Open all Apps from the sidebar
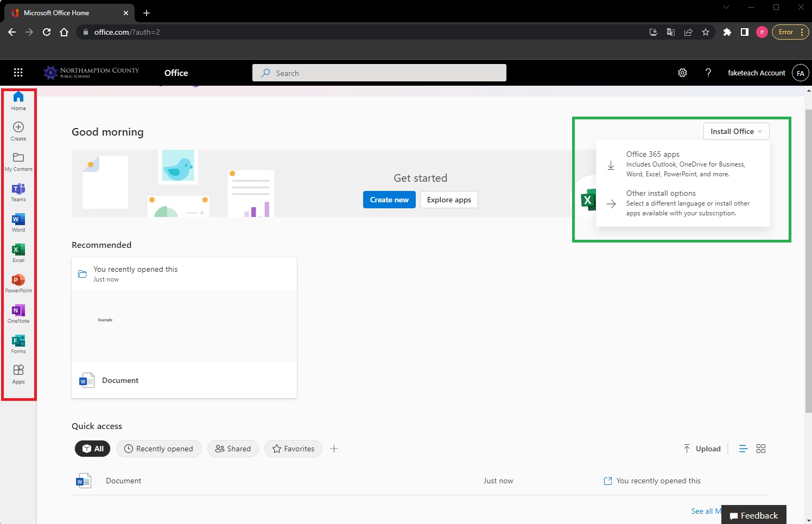Viewport: 812px width, 524px height. [18, 374]
